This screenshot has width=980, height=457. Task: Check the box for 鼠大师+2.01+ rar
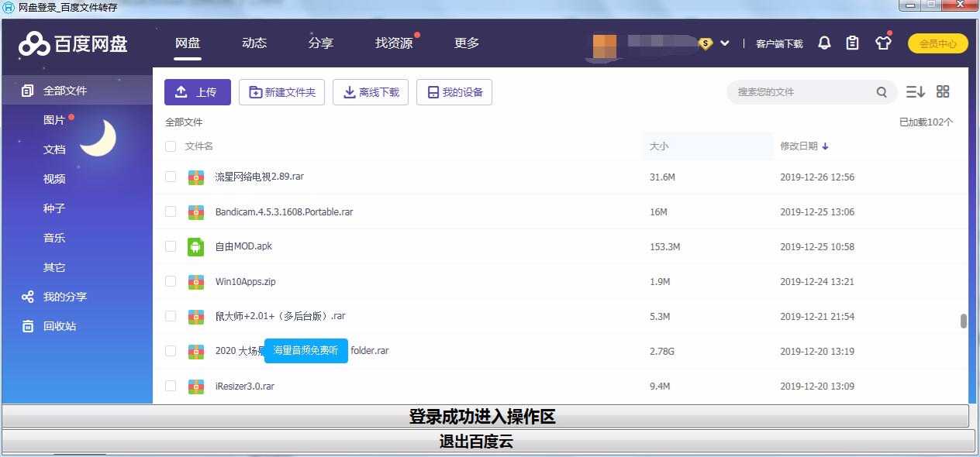tap(171, 316)
